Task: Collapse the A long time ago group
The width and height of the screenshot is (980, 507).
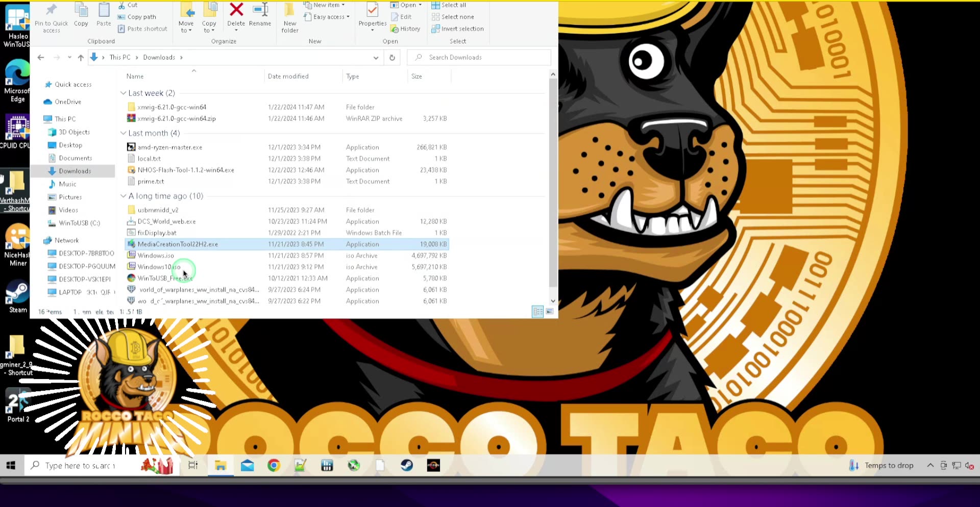Action: 123,196
